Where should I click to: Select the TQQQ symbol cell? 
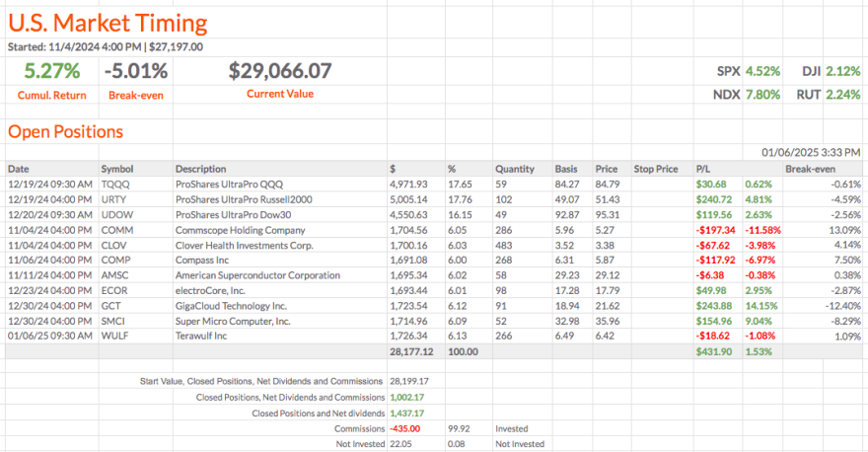pos(114,184)
